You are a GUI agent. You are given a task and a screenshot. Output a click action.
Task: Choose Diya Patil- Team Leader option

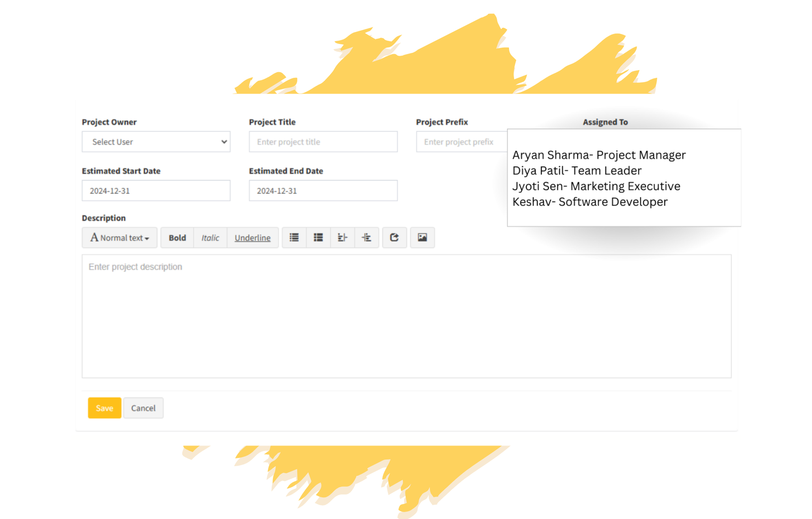577,171
